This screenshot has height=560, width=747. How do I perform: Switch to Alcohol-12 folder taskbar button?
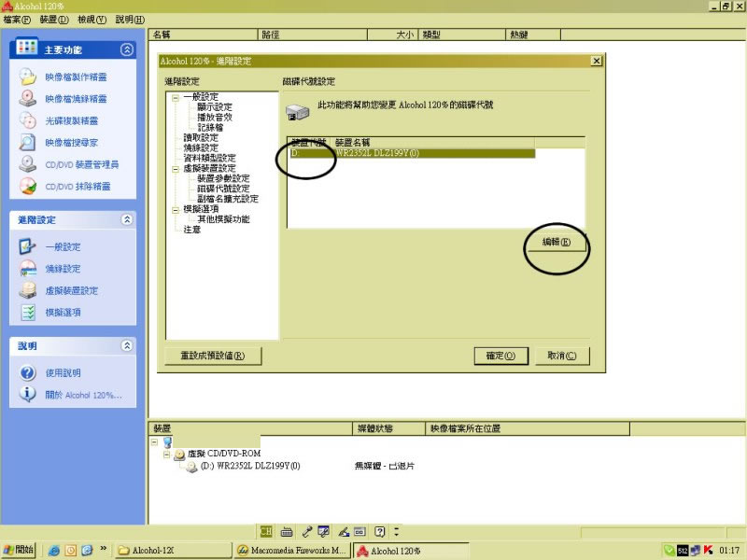173,551
